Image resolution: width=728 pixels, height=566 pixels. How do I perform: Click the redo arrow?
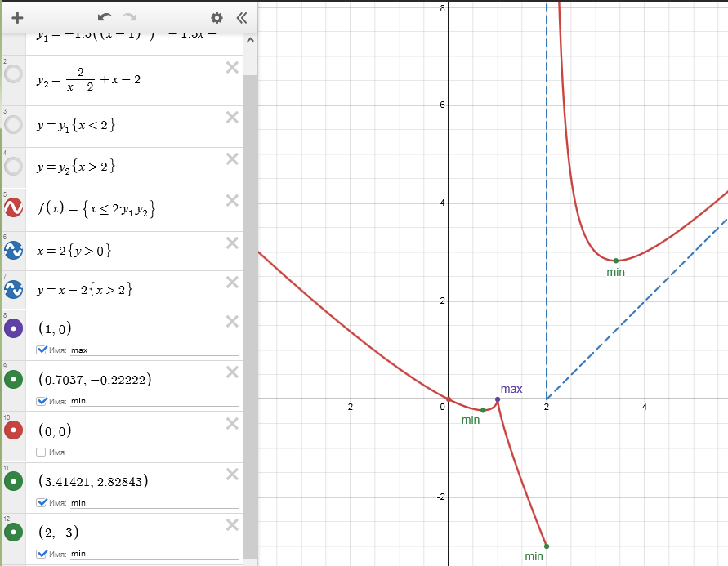pos(129,17)
